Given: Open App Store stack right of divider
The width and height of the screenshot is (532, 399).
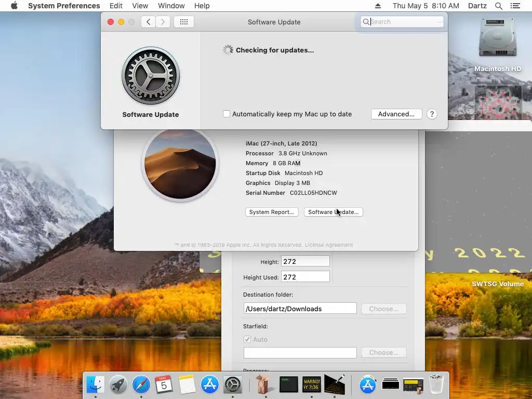Looking at the screenshot, I should tap(368, 384).
